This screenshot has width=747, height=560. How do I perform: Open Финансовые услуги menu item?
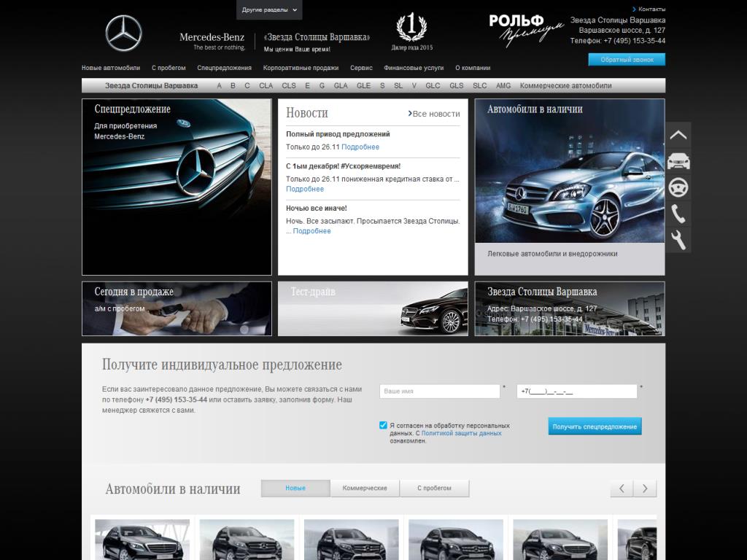coord(414,68)
